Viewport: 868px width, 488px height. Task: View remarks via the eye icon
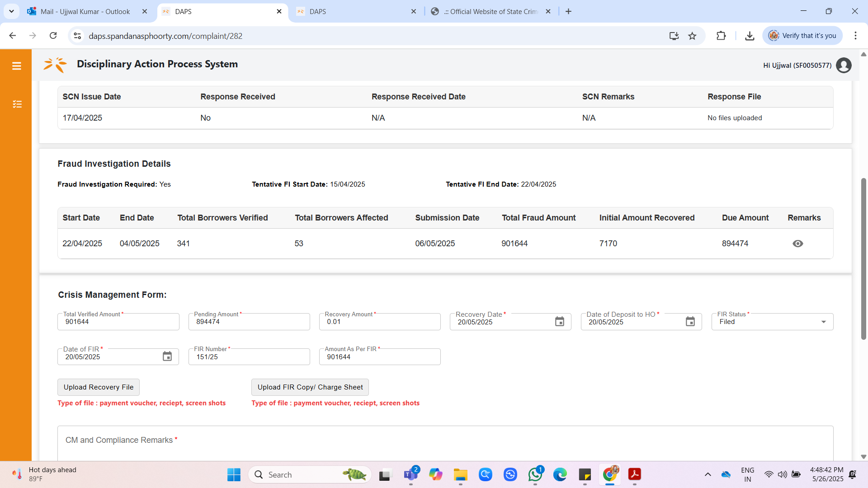[x=798, y=244]
